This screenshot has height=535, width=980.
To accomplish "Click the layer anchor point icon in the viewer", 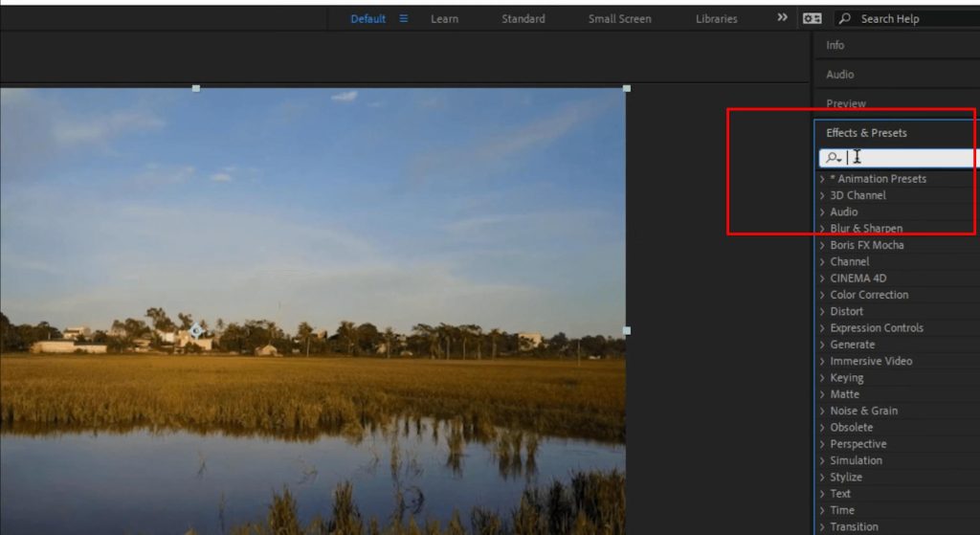I will coord(195,330).
